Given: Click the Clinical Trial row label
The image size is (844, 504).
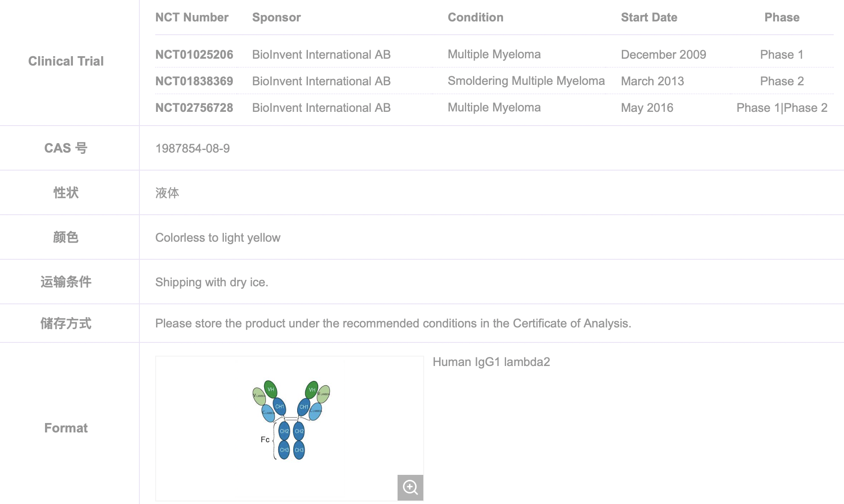Looking at the screenshot, I should click(66, 61).
